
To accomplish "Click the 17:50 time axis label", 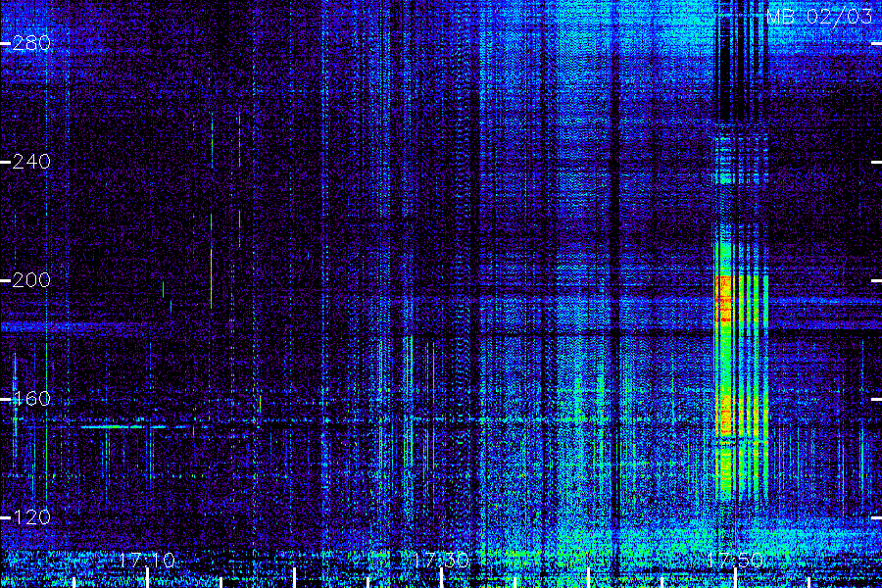I will (735, 561).
